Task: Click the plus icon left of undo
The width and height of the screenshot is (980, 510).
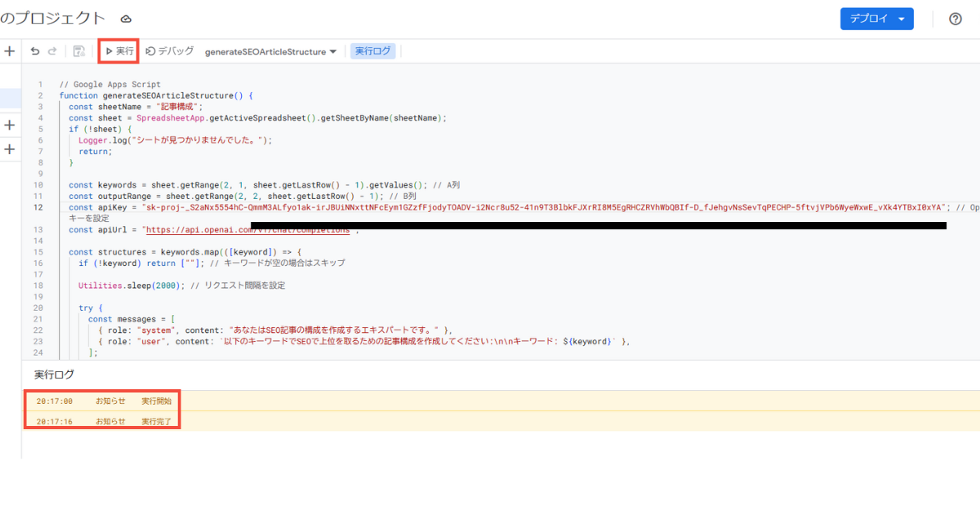Action: click(10, 51)
